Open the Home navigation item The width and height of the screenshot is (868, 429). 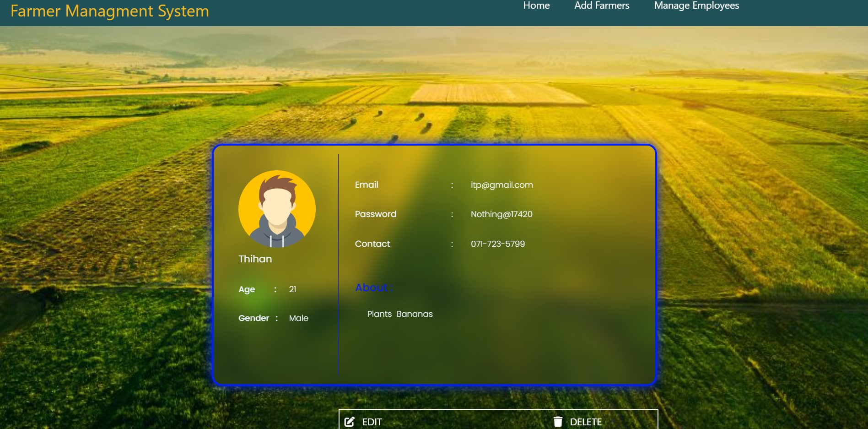click(536, 6)
